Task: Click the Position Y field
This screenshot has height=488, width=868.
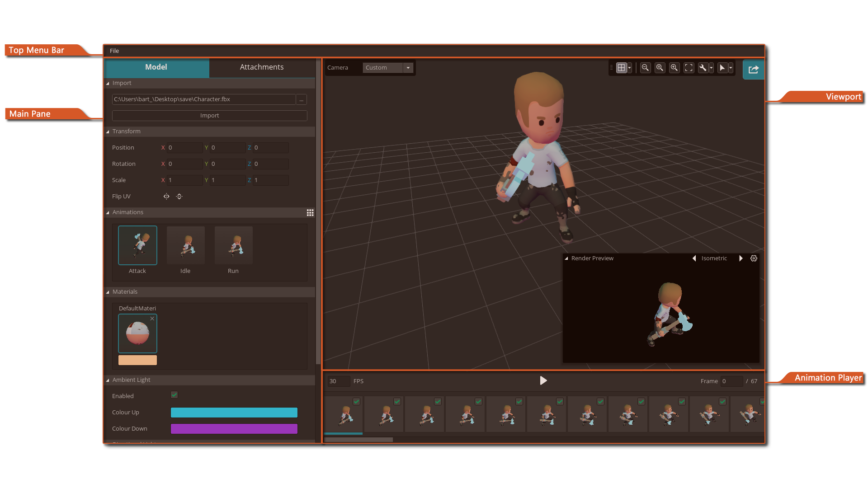Action: click(228, 148)
